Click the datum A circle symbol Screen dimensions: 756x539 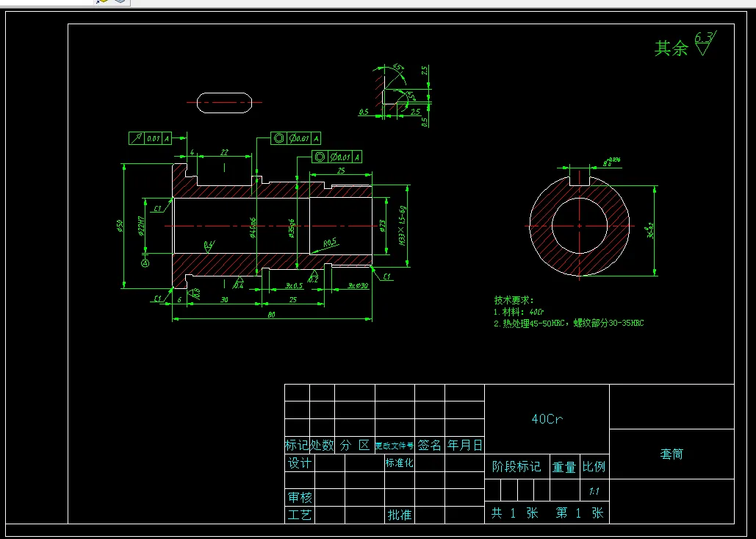[x=145, y=263]
